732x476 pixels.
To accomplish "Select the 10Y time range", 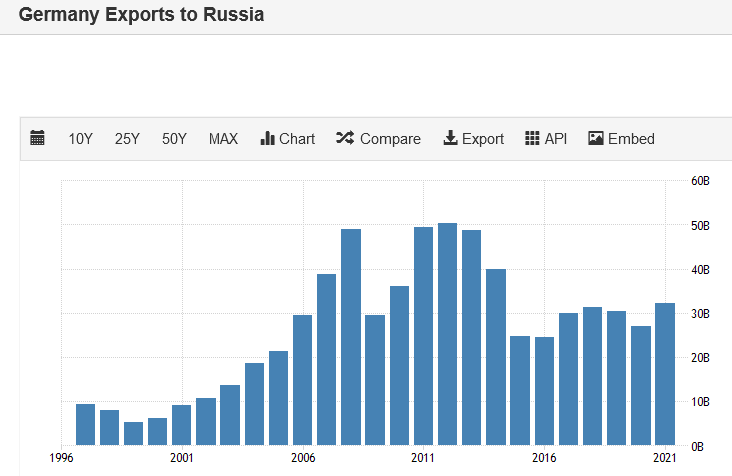I will tap(80, 139).
